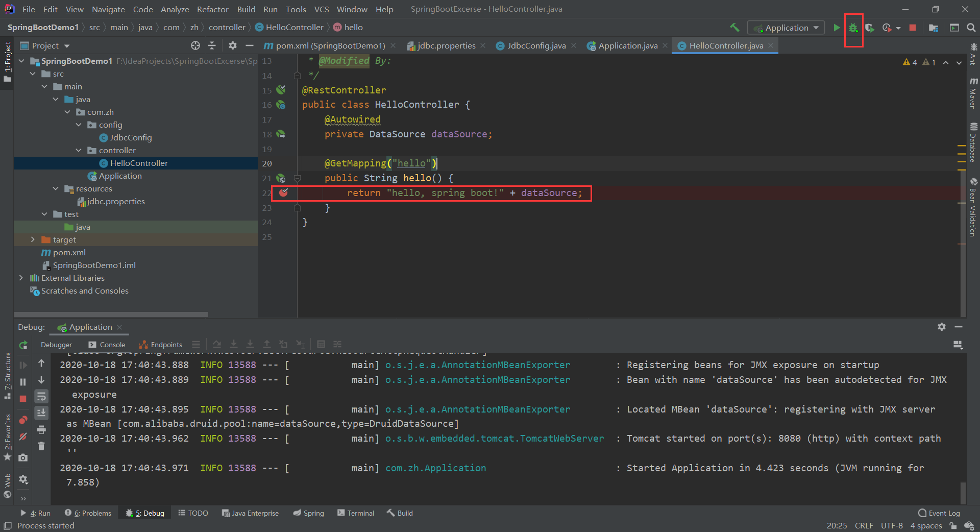Run Application with Coverage icon
Screen dimensions: 980x532
click(x=870, y=28)
